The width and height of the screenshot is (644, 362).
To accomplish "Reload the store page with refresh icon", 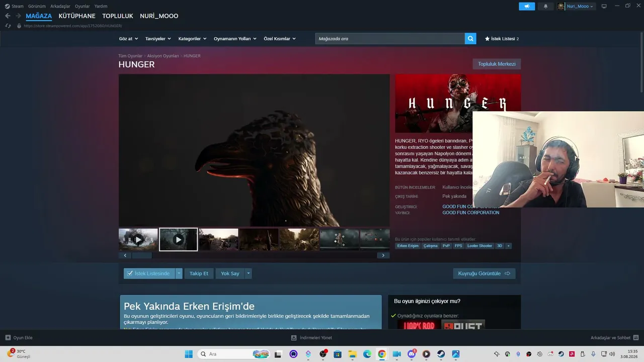I will (x=8, y=26).
